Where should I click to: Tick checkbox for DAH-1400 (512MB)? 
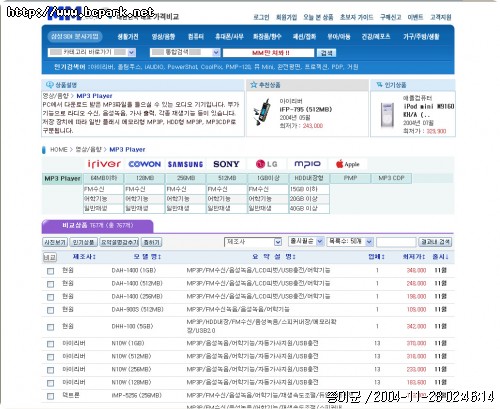tap(50, 284)
